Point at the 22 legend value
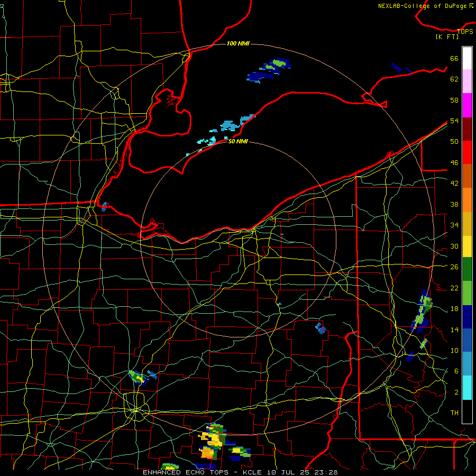476x476 pixels. pos(454,288)
